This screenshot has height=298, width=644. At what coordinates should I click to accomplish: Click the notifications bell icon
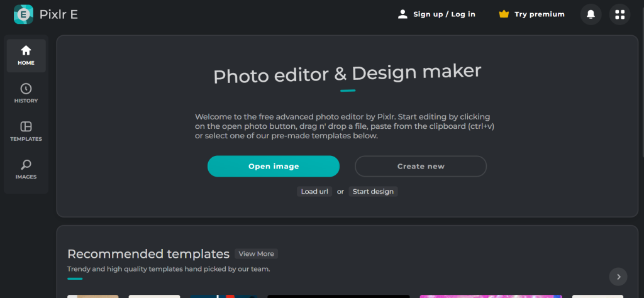(x=591, y=14)
